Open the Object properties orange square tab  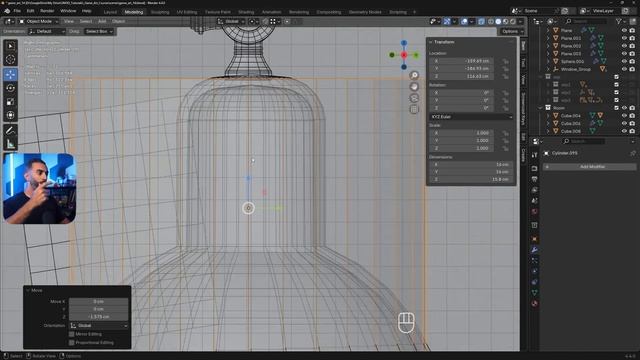point(534,239)
